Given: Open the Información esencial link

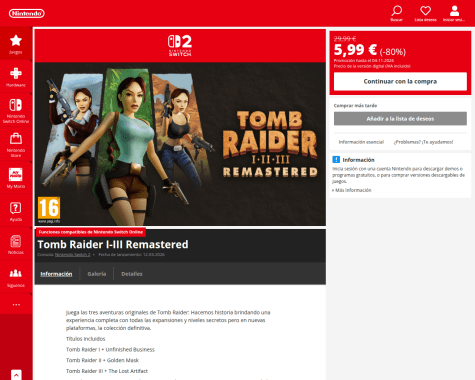Looking at the screenshot, I should (x=361, y=142).
